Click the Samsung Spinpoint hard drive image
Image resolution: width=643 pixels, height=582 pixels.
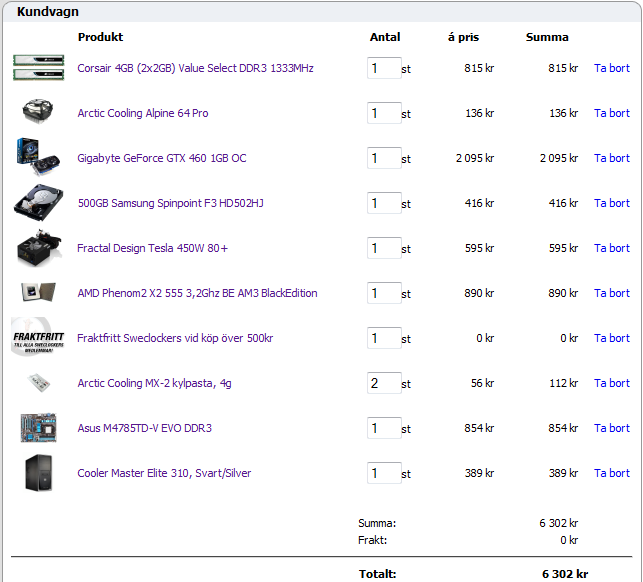[38, 203]
